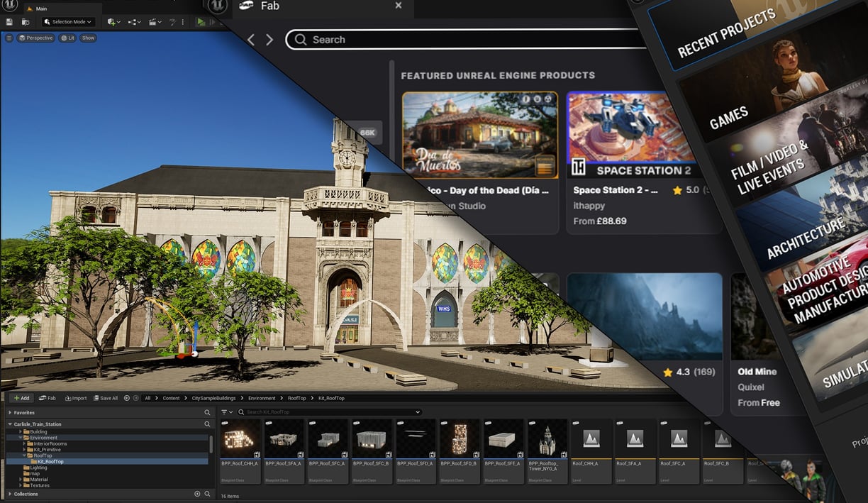
Task: Select the BPP_Roof_SFA_A asset thumbnail
Action: coord(284,438)
